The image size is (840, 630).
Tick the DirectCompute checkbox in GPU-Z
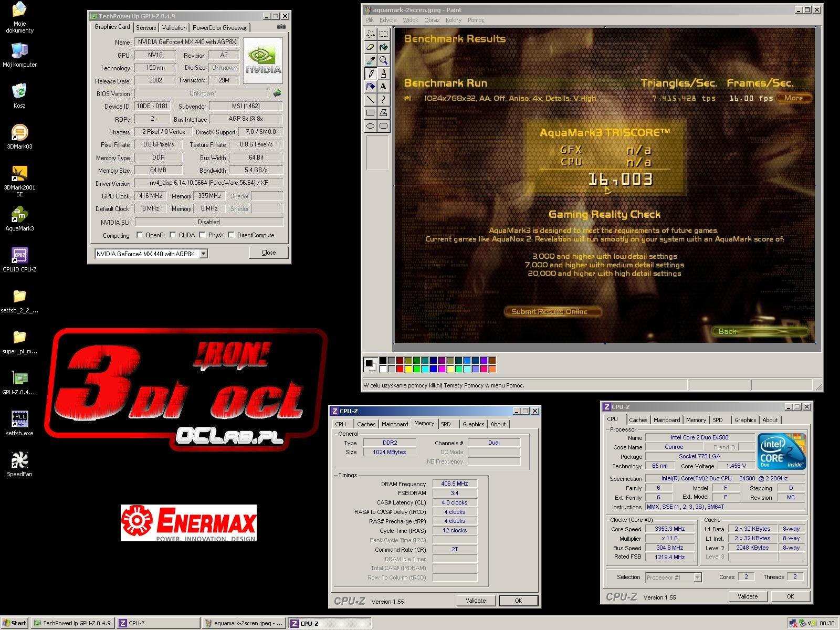coord(231,235)
